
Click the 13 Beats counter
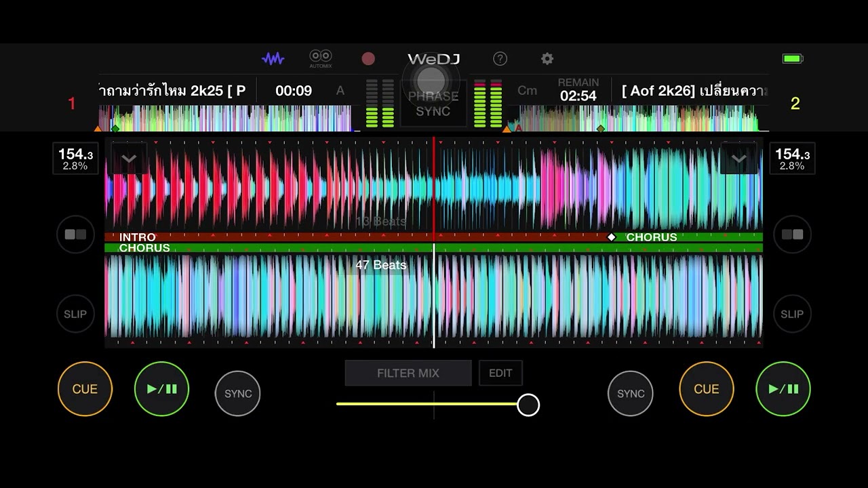point(381,222)
